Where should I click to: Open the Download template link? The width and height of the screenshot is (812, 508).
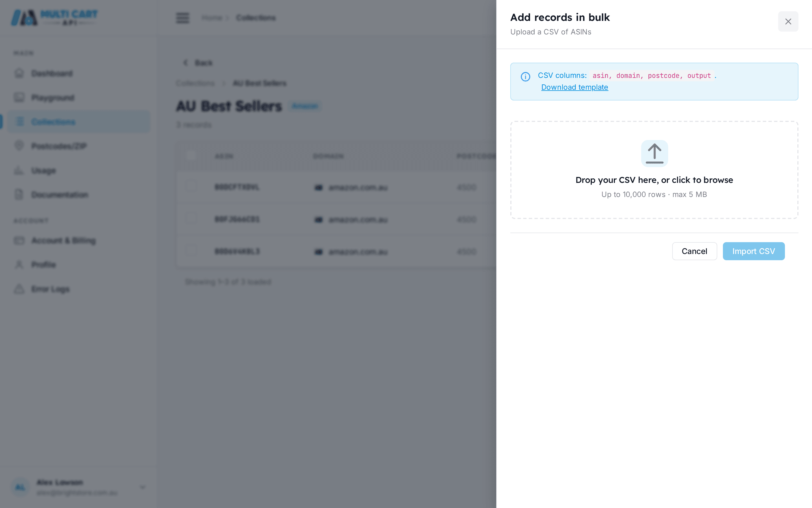click(574, 87)
